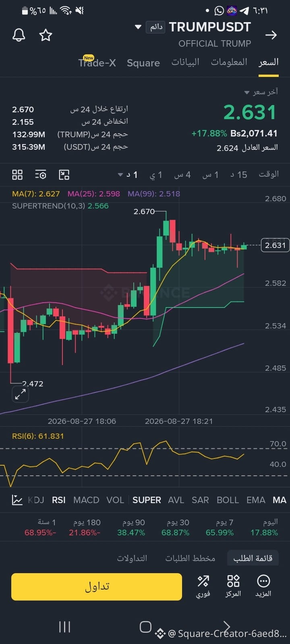Screen dimensions: 290x644
Task: Expand chart to fullscreen with arrows icon
Action: (20, 394)
